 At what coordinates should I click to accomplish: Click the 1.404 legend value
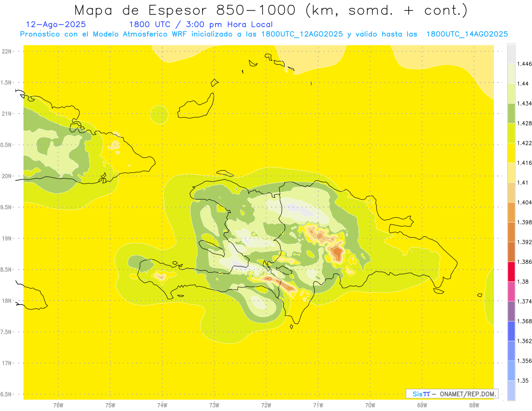click(525, 203)
